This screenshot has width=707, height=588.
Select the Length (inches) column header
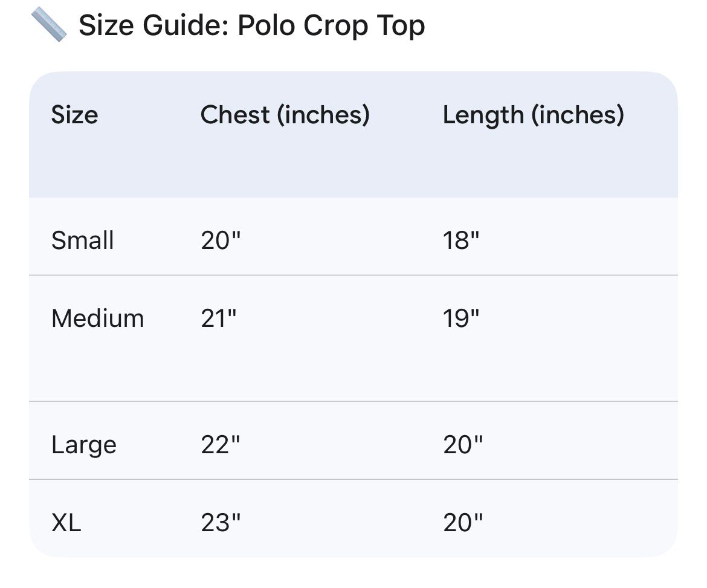534,115
